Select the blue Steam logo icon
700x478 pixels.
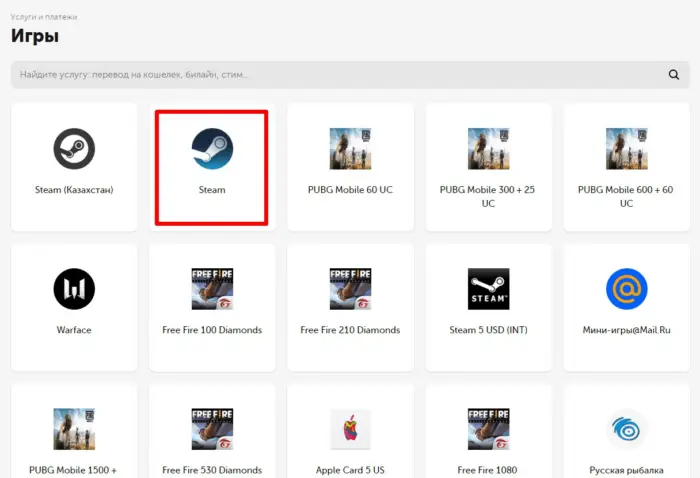(212, 149)
